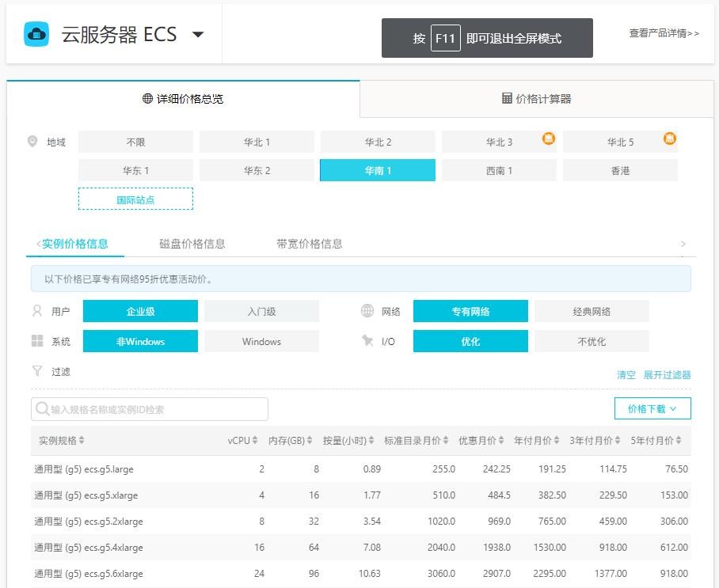Click the 展开过滤器 link

click(668, 375)
